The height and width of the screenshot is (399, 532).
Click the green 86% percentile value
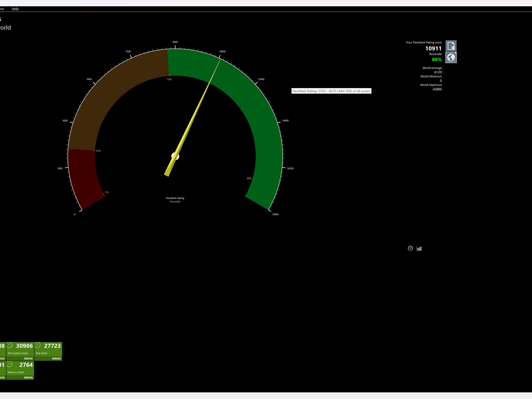[x=437, y=59]
